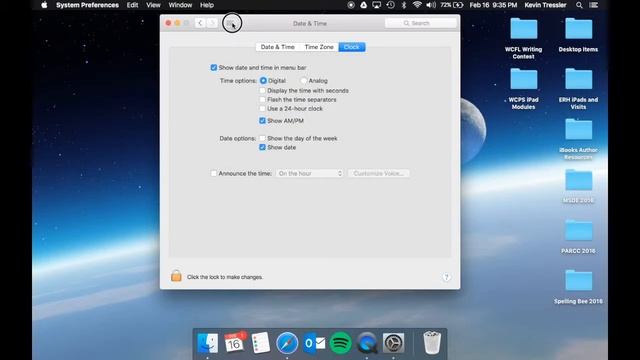
Task: Switch to the Date & Time tab
Action: (x=278, y=47)
